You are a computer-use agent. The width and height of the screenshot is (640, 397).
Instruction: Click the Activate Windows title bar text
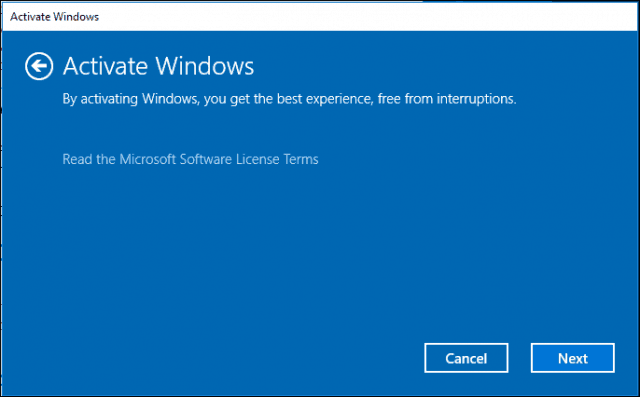54,17
